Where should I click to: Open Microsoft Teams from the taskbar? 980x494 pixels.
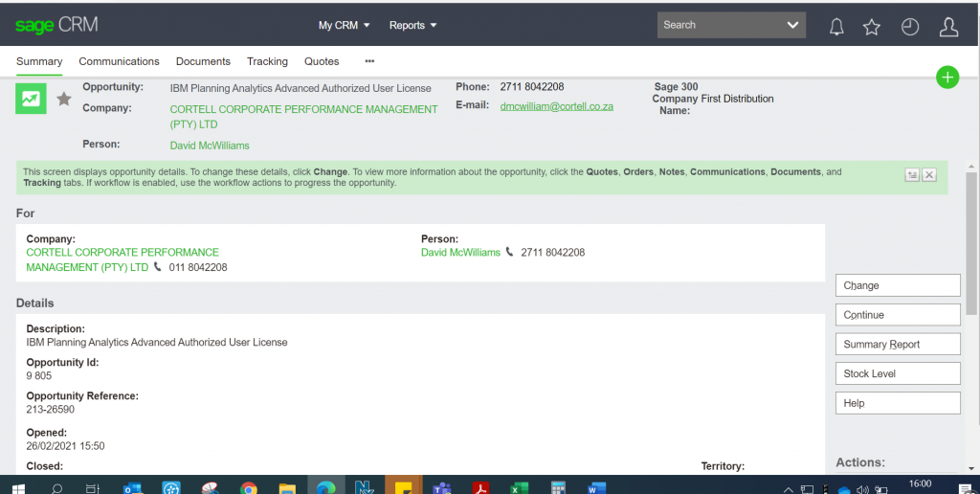click(x=441, y=486)
